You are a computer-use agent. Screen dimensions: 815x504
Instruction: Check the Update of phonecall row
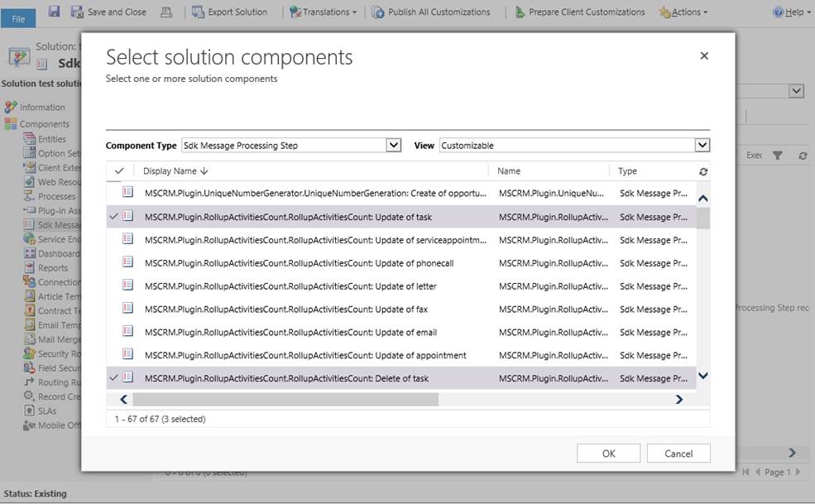tap(114, 262)
